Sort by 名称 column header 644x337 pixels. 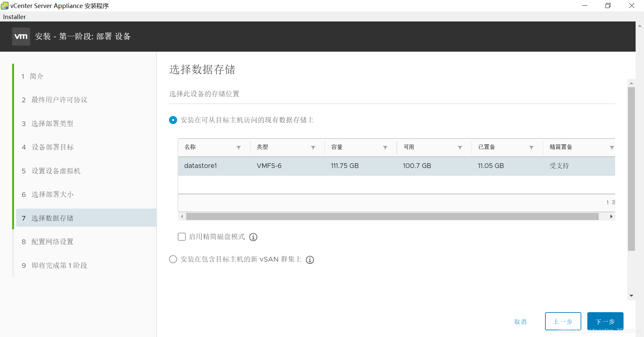190,147
